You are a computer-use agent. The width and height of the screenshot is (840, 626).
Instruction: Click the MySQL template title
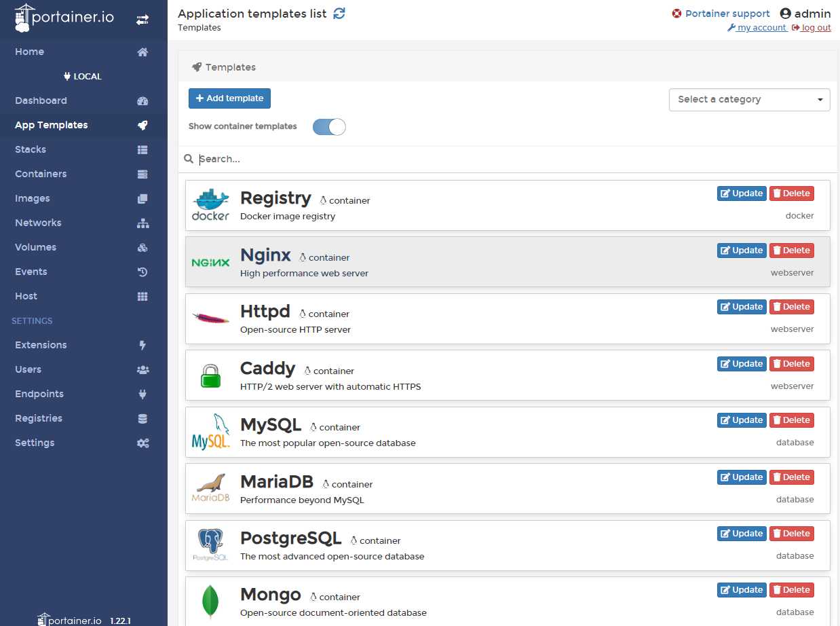[271, 425]
